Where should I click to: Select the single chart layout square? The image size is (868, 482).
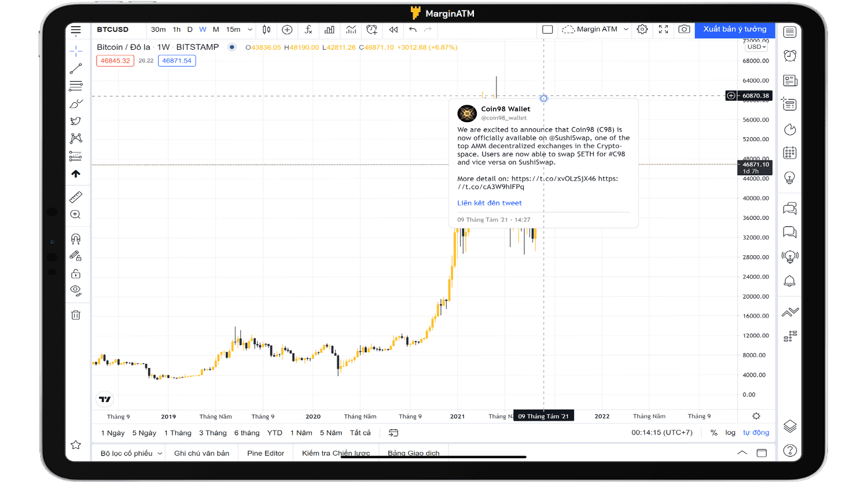[x=547, y=30]
